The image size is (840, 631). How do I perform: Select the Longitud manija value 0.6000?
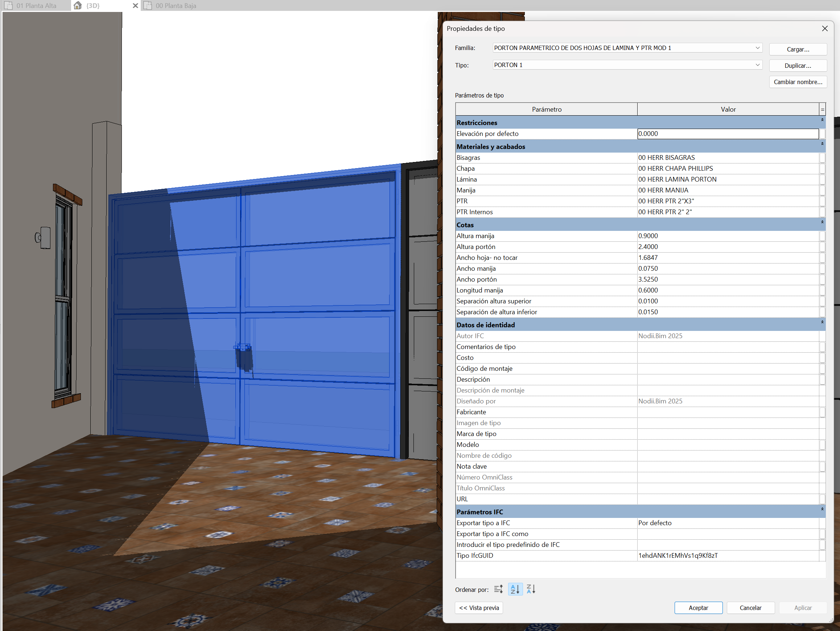point(728,290)
